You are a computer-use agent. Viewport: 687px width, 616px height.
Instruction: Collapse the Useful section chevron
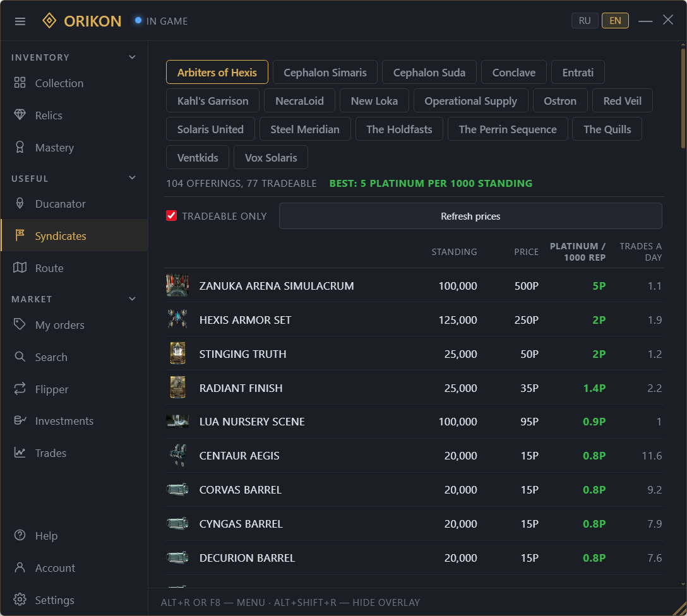pos(132,178)
